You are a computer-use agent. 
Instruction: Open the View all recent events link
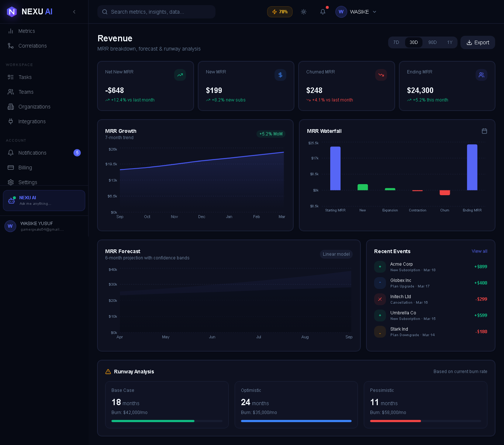tap(479, 251)
